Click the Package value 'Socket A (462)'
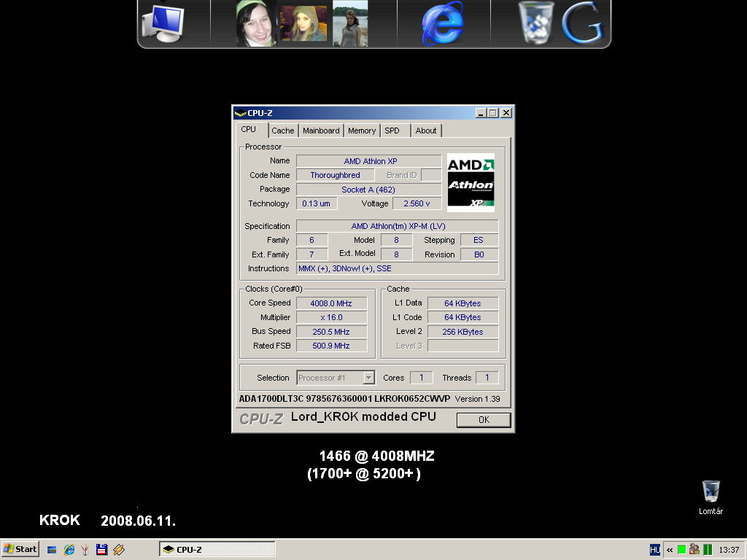Screen dimensions: 747x560 coord(368,190)
